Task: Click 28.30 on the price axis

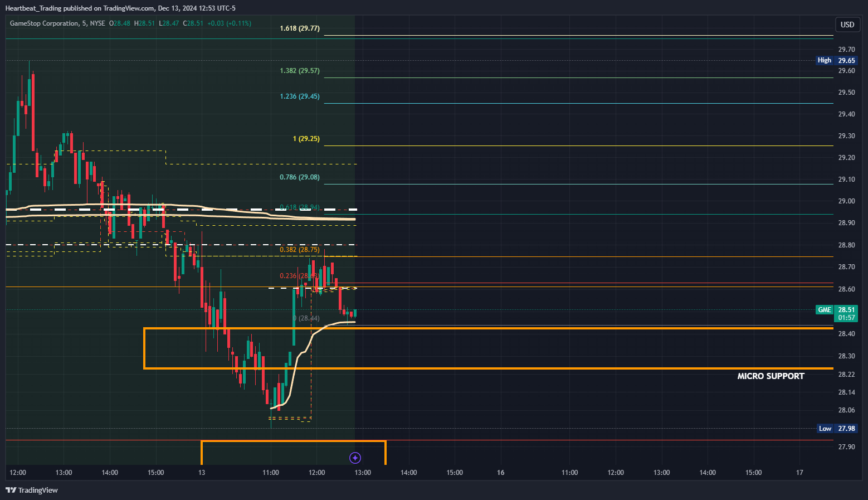Action: coord(846,356)
